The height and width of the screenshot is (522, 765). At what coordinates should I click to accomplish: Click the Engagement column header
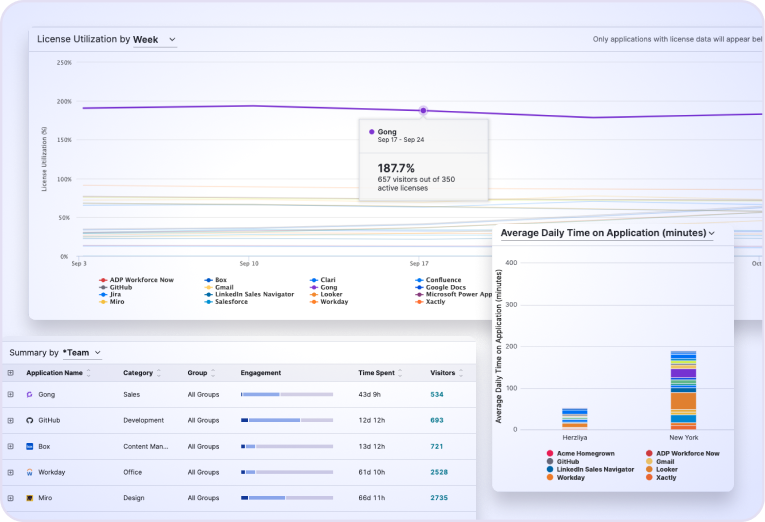tap(261, 373)
